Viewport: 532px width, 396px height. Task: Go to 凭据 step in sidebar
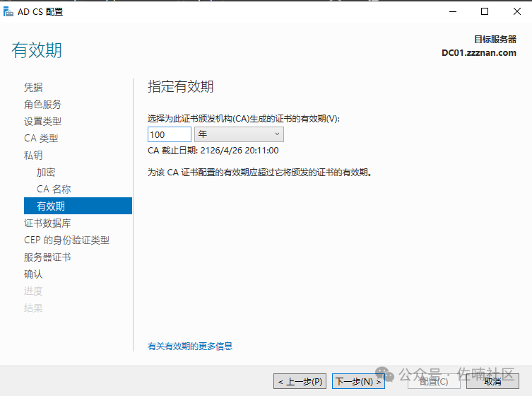click(x=33, y=87)
